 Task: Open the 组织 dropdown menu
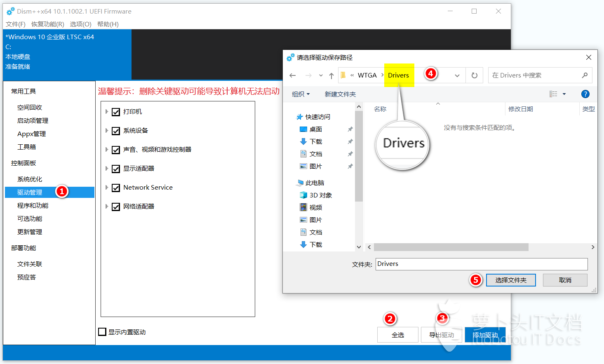(x=301, y=94)
